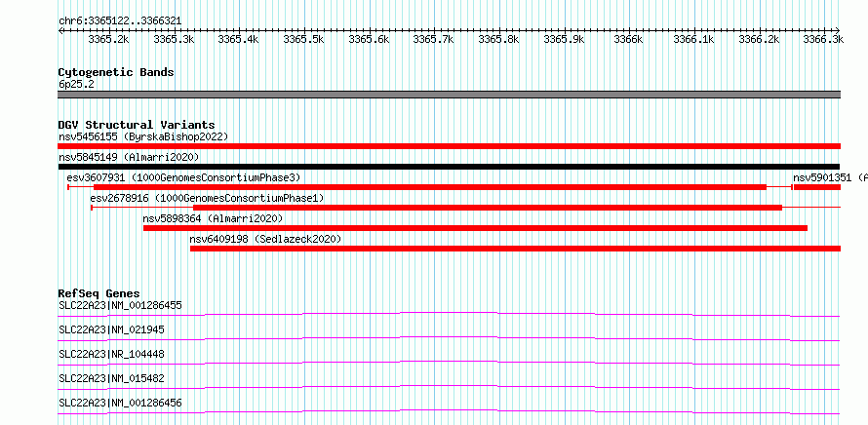Open variant nsv6409198 (Sedlazeck2020) label
This screenshot has width=868, height=425.
265,239
